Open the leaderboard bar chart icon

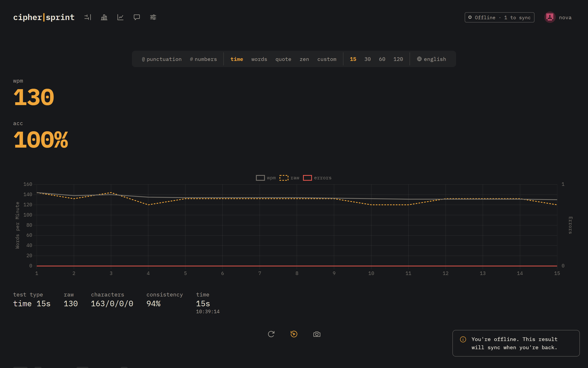[x=104, y=17]
